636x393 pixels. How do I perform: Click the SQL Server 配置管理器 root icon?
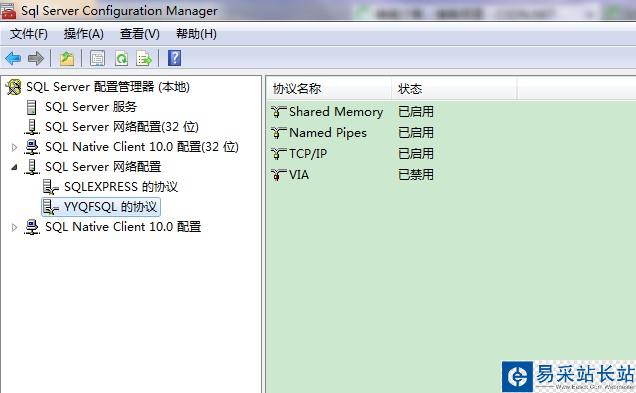(x=14, y=87)
